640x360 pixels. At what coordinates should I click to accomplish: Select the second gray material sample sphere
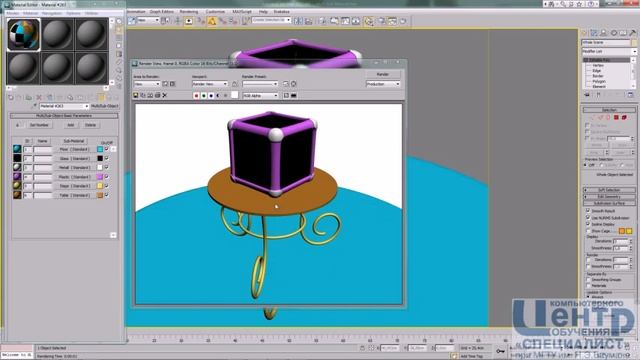point(57,35)
